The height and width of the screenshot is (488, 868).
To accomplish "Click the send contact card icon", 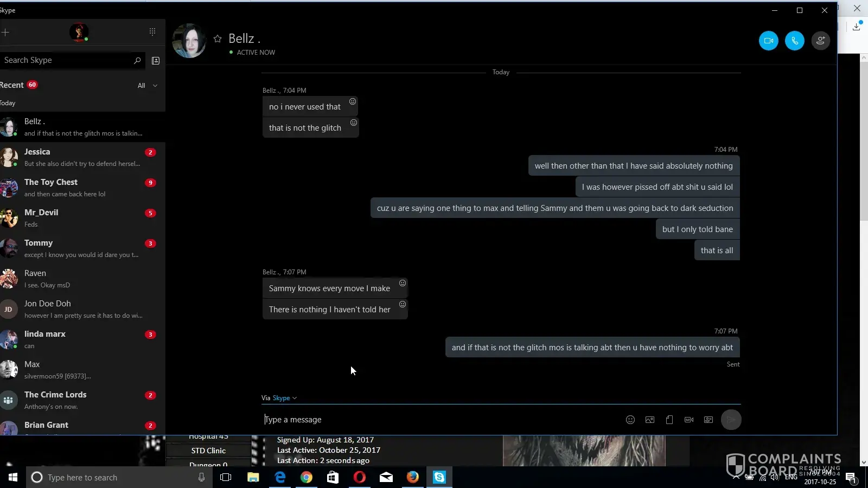I will click(708, 420).
